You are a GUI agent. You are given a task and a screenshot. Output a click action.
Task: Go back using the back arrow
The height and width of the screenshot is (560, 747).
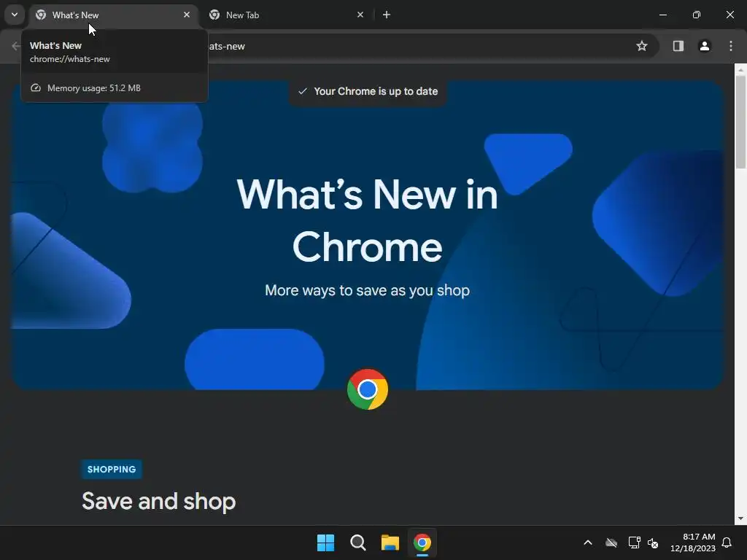(16, 46)
